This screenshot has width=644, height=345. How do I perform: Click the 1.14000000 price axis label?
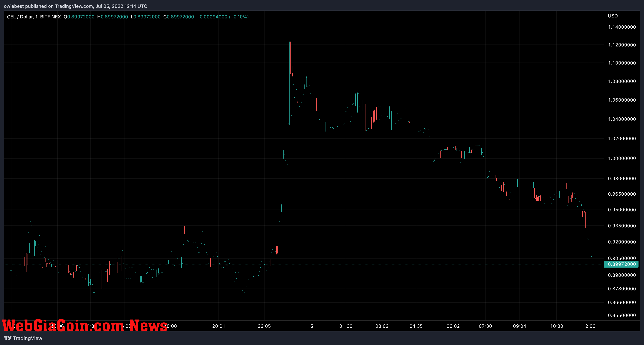622,27
